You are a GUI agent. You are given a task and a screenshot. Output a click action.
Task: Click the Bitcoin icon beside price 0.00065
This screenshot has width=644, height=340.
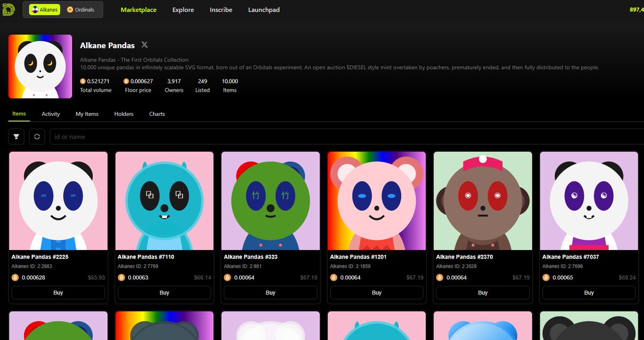click(x=546, y=278)
